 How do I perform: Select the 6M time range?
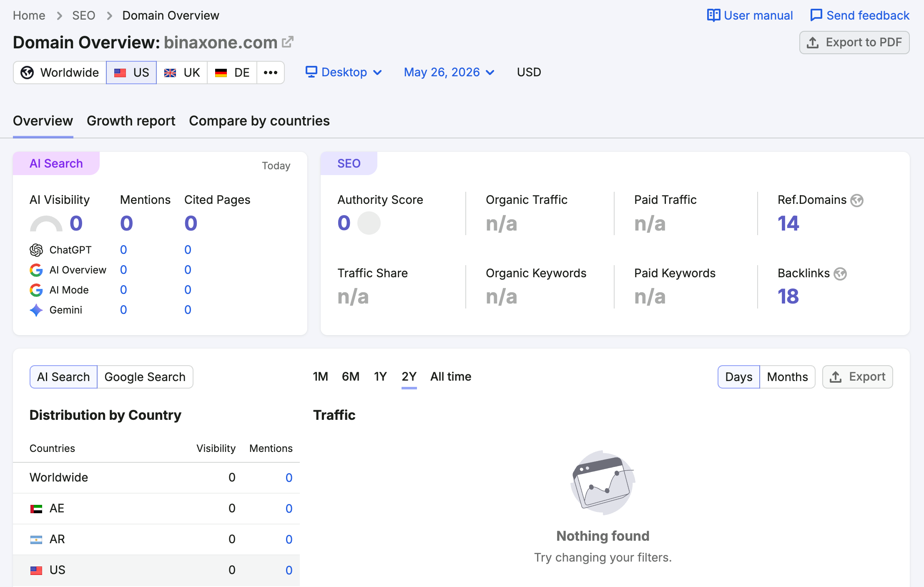coord(351,376)
